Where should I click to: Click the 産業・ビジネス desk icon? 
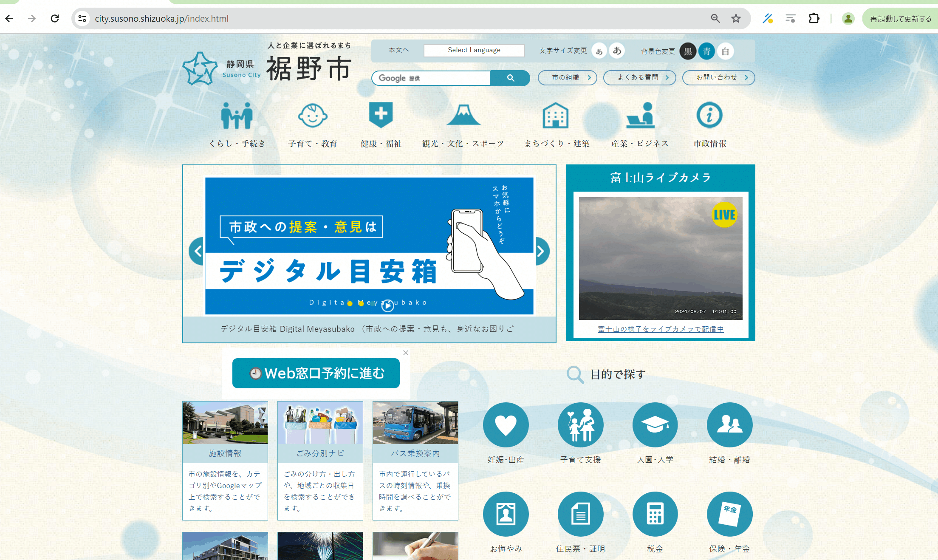point(639,115)
